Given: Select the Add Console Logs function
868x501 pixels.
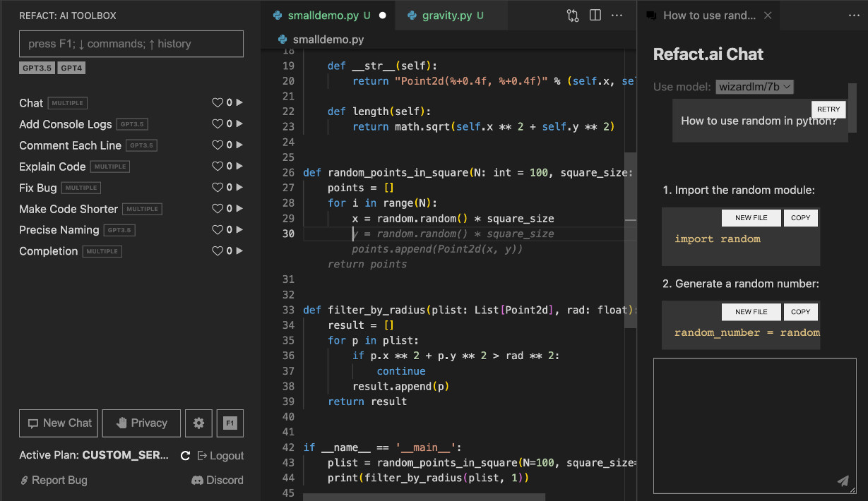Looking at the screenshot, I should click(66, 124).
